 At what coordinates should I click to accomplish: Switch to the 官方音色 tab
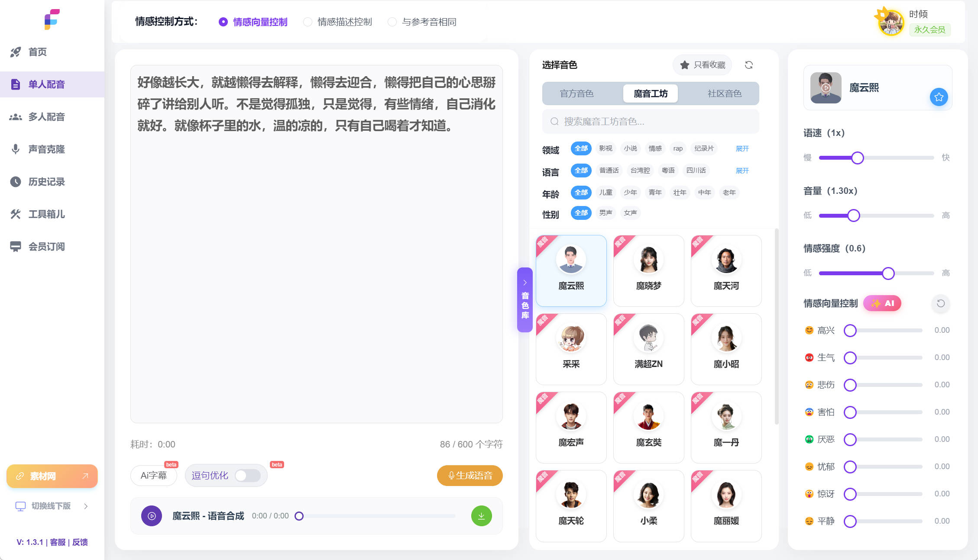click(577, 93)
